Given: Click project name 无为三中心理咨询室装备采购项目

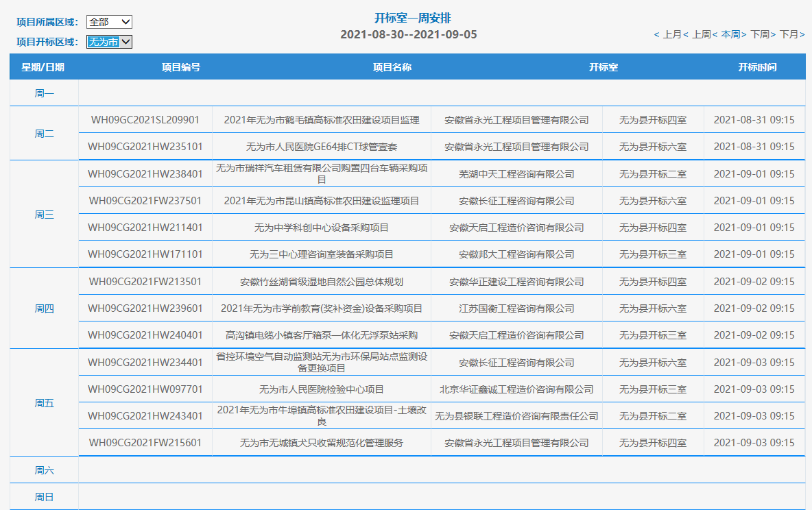Looking at the screenshot, I should pos(322,254).
